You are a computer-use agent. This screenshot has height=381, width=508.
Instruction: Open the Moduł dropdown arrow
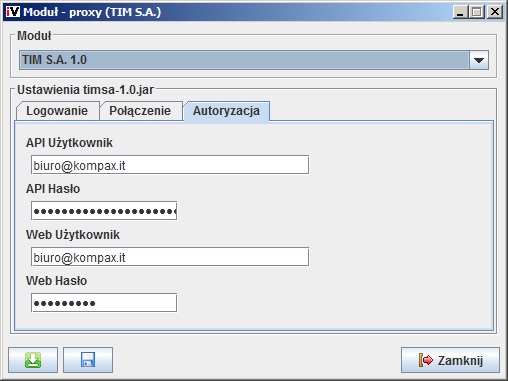click(479, 60)
